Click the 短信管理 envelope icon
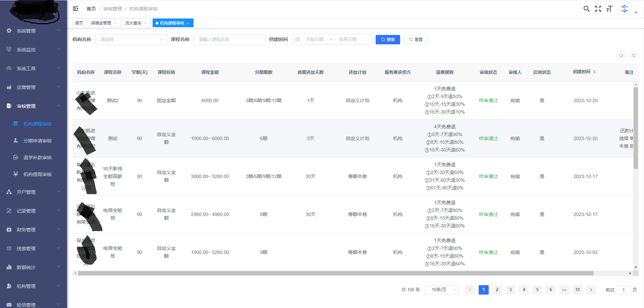Viewport: 644px width, 308px height. [9, 305]
